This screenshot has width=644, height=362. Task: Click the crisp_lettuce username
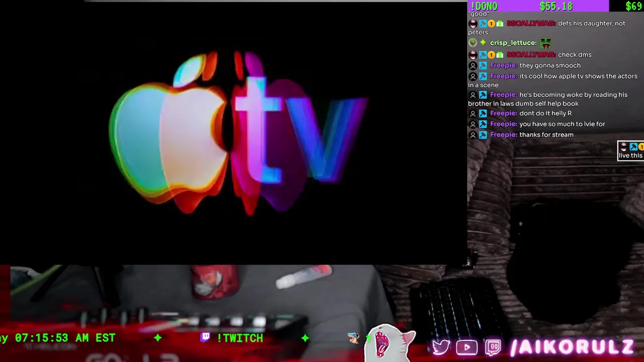513,43
